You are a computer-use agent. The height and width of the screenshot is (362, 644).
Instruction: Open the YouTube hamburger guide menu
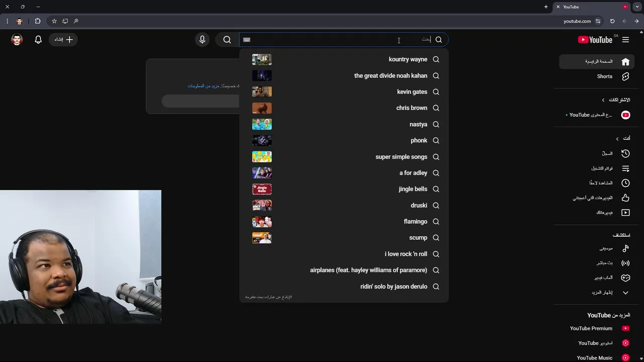[x=625, y=40]
